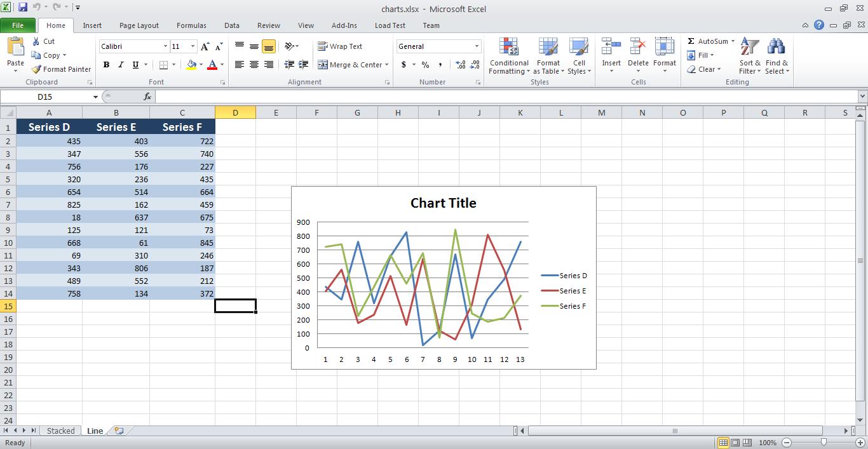Viewport: 868px width, 449px height.
Task: Click the AutoSum sigma icon
Action: pos(691,41)
